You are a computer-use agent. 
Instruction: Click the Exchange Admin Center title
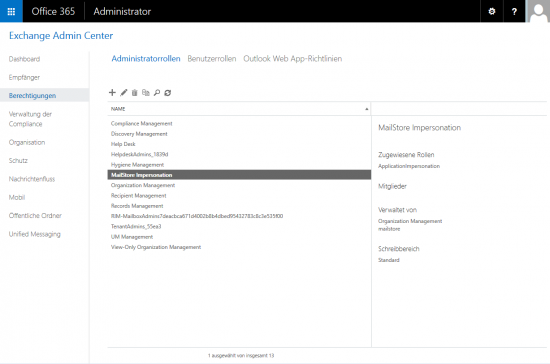[61, 35]
